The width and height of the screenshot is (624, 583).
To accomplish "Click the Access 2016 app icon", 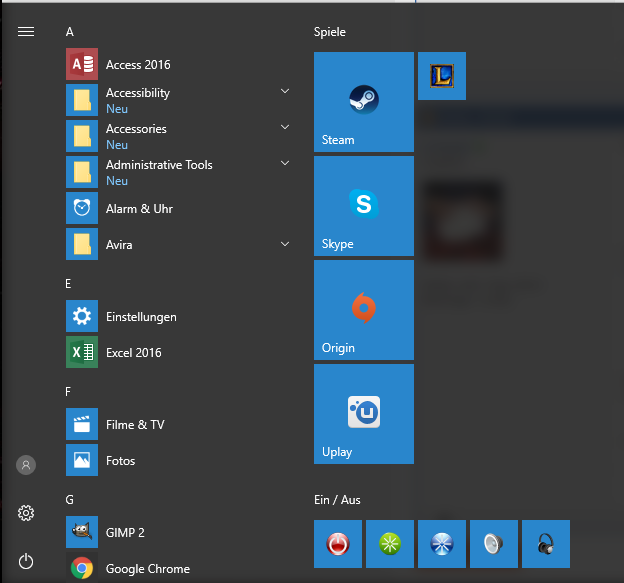I will click(82, 64).
